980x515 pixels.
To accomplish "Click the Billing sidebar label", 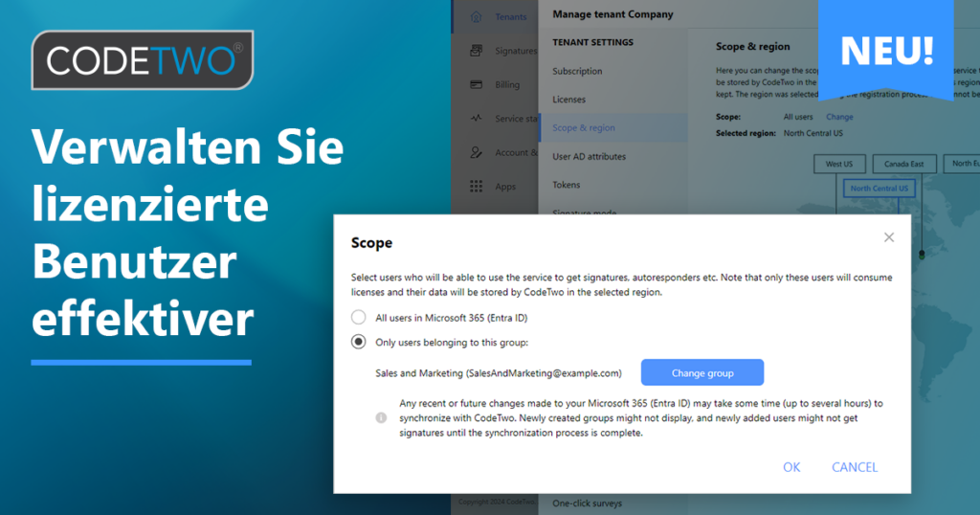I will (507, 84).
